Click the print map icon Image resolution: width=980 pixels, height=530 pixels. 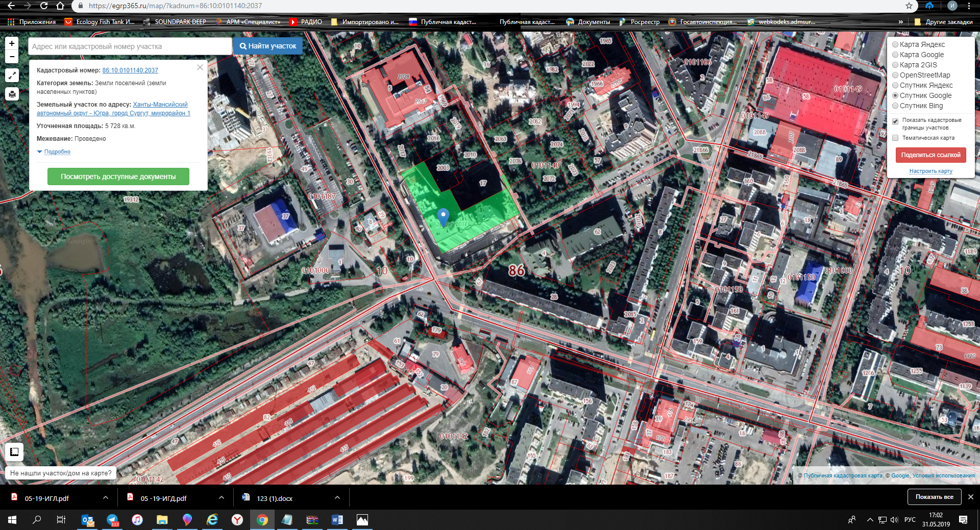coord(12,94)
